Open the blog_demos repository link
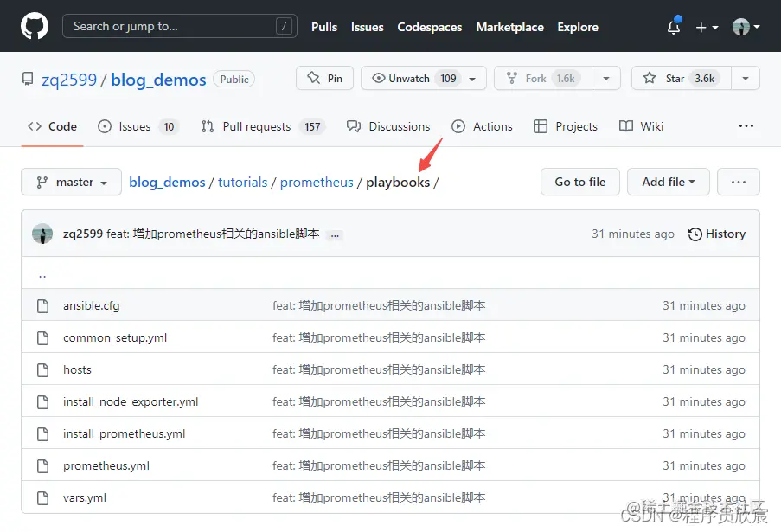 158,80
